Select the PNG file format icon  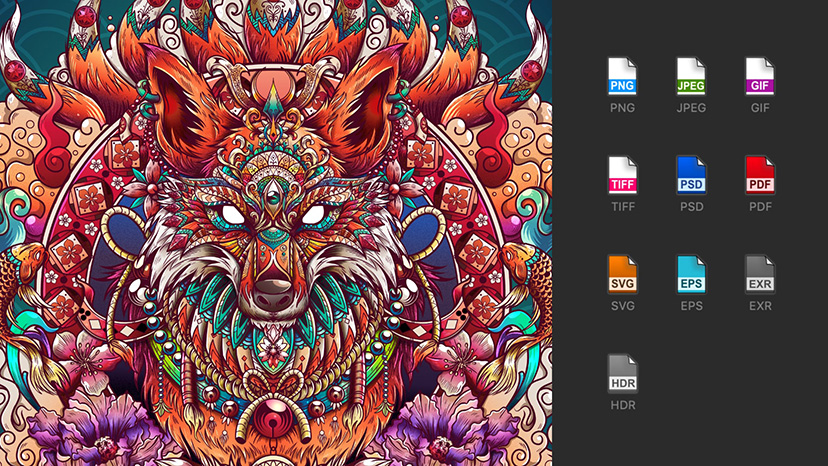(x=622, y=76)
